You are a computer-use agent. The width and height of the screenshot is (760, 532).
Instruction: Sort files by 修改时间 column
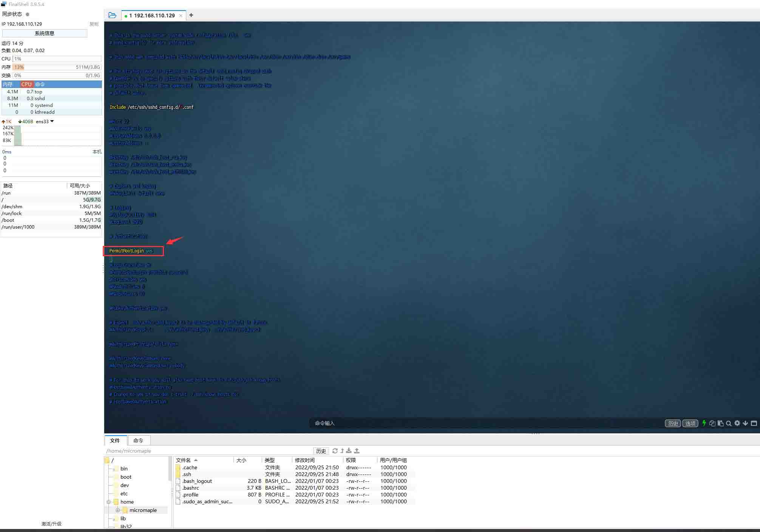pyautogui.click(x=317, y=460)
